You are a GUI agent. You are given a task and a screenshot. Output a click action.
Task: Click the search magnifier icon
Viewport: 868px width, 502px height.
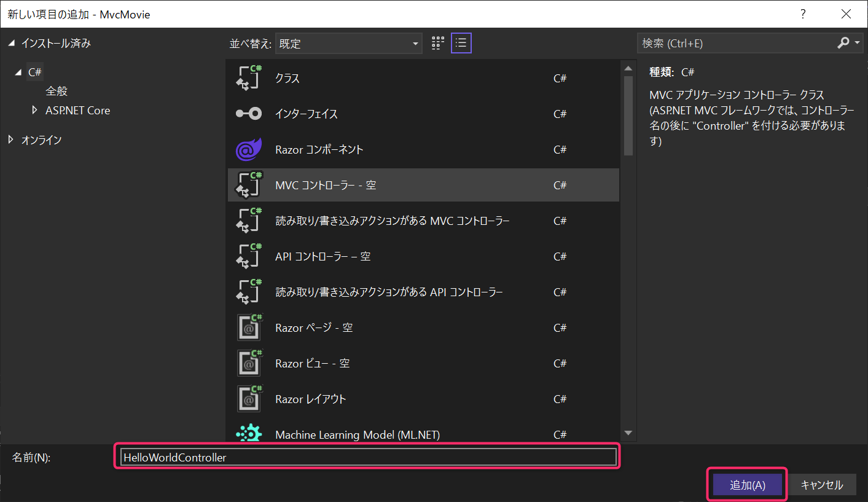point(842,42)
